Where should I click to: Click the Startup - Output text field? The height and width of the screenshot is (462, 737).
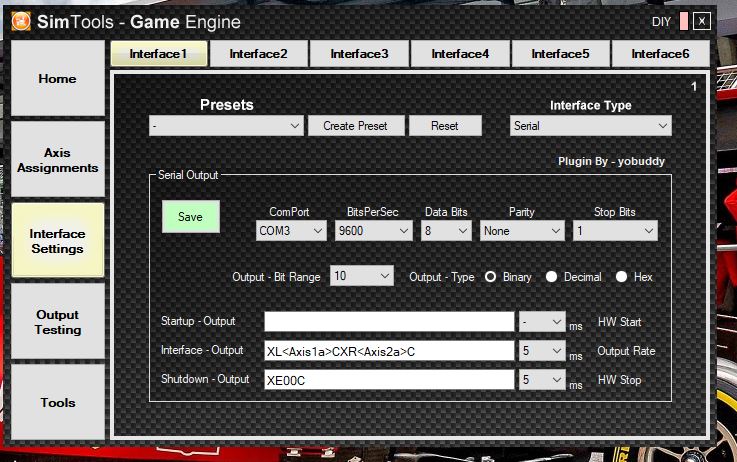coord(389,322)
